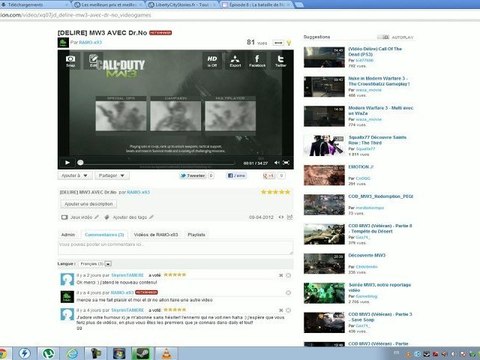Delete the 'il y a 2 jours' comment
The width and height of the screenshot is (480, 360).
pyautogui.click(x=281, y=275)
